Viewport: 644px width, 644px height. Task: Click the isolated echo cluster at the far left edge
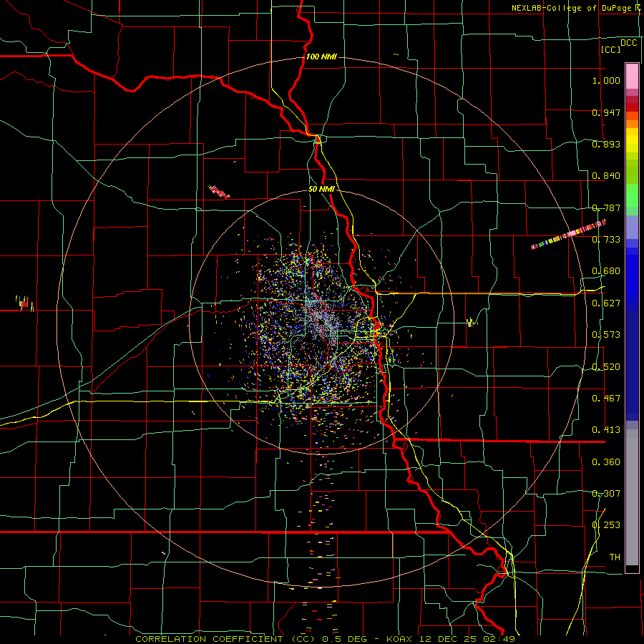[24, 303]
